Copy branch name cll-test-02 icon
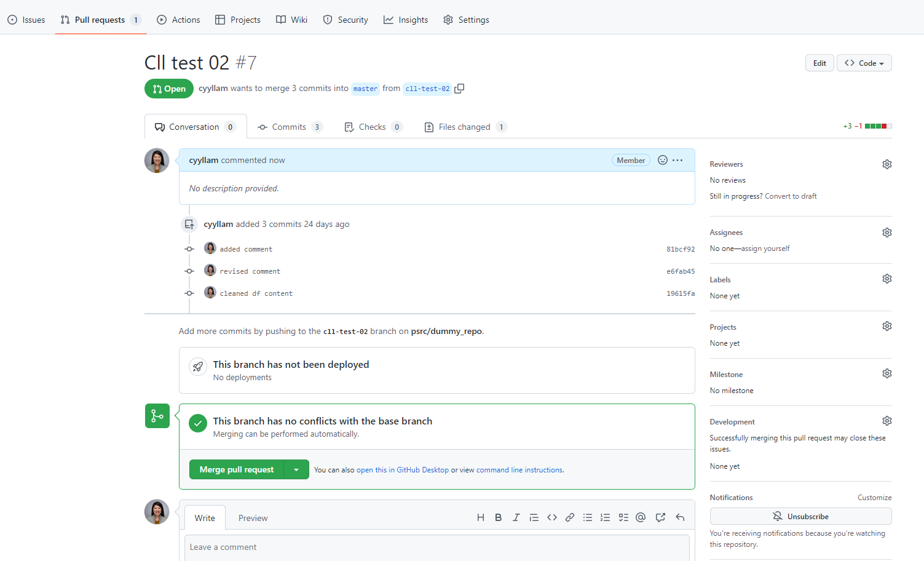The image size is (924, 561). coord(459,89)
